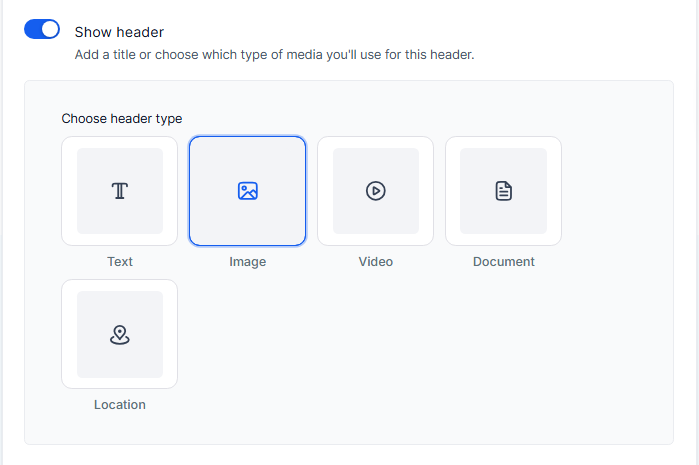Click the Show header label text
The image size is (699, 465).
tap(119, 32)
